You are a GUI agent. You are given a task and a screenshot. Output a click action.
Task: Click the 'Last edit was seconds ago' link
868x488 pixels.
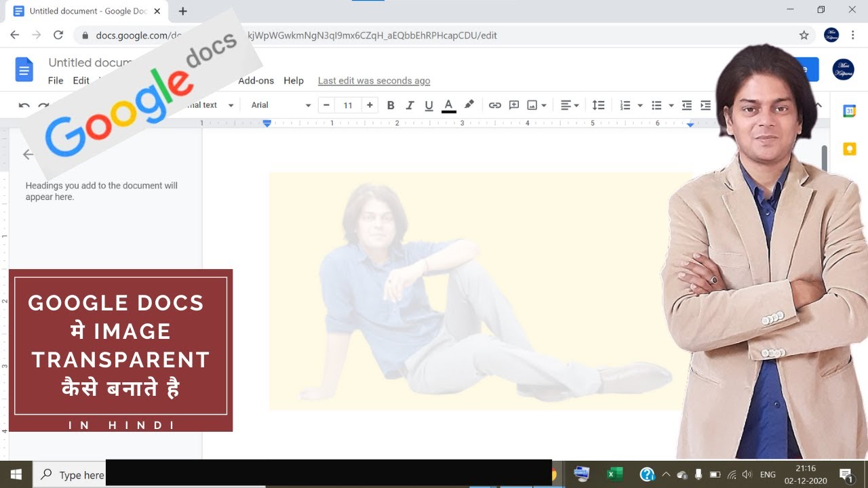point(374,81)
